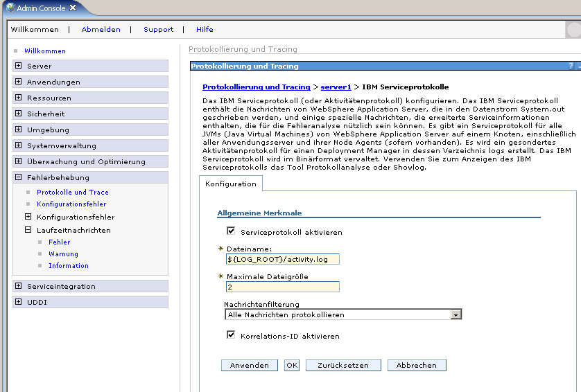Open Warnung runtime messages

pos(63,254)
